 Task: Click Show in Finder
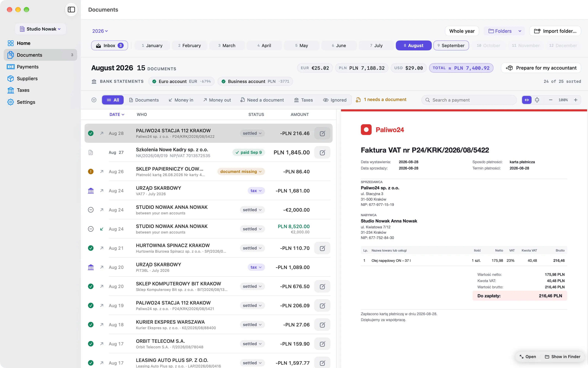[562, 357]
